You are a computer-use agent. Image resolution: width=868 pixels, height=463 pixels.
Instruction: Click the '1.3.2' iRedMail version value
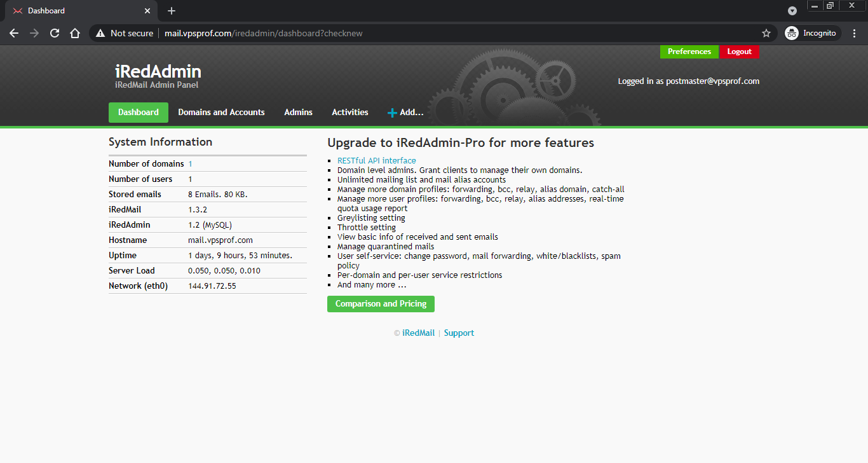click(x=198, y=209)
